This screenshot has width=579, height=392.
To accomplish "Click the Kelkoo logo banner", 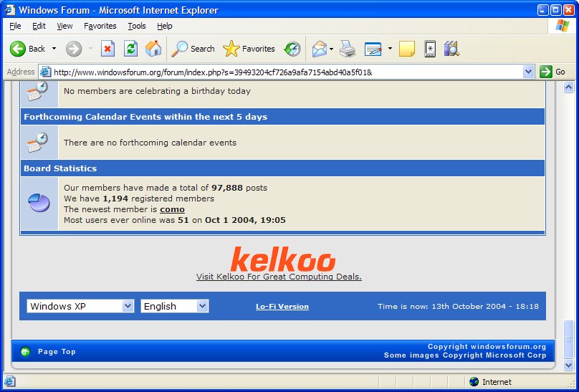I will pos(282,259).
